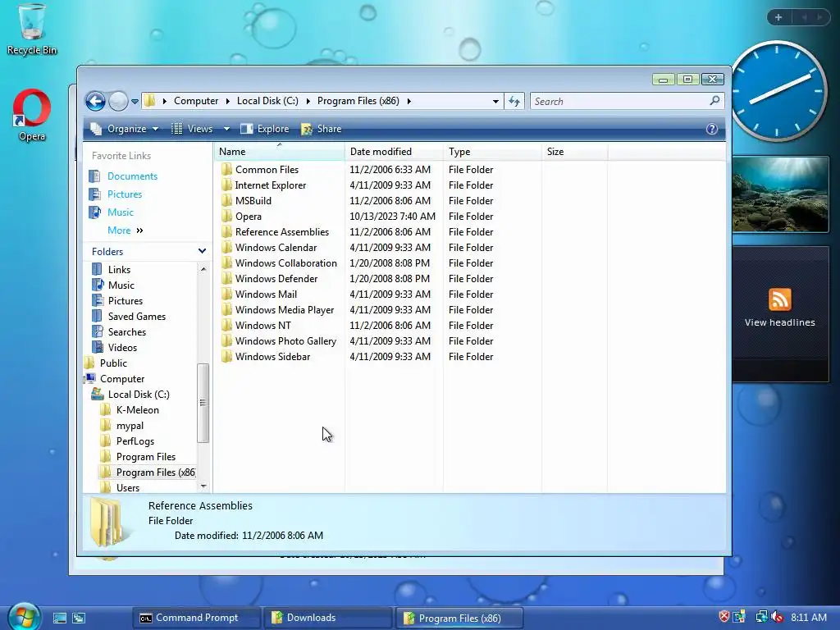Image resolution: width=840 pixels, height=630 pixels.
Task: Open Pictures favorite link
Action: [x=125, y=194]
